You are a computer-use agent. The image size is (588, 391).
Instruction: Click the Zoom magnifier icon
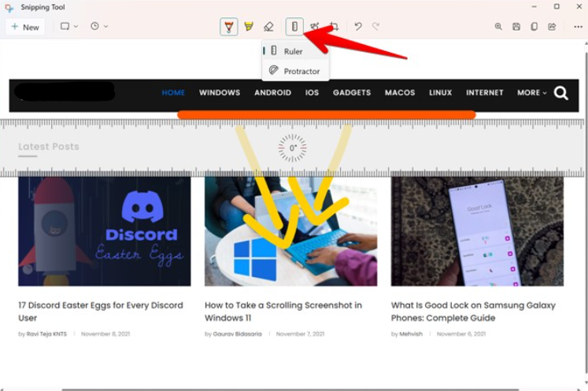tap(498, 27)
